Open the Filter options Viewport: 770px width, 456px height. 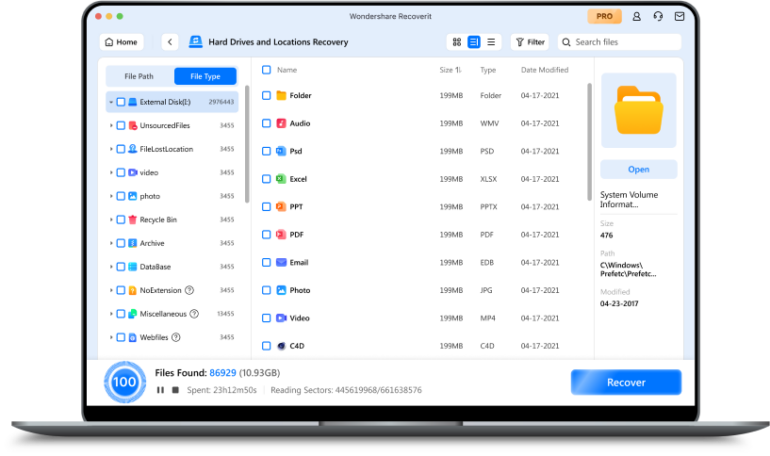click(x=530, y=42)
